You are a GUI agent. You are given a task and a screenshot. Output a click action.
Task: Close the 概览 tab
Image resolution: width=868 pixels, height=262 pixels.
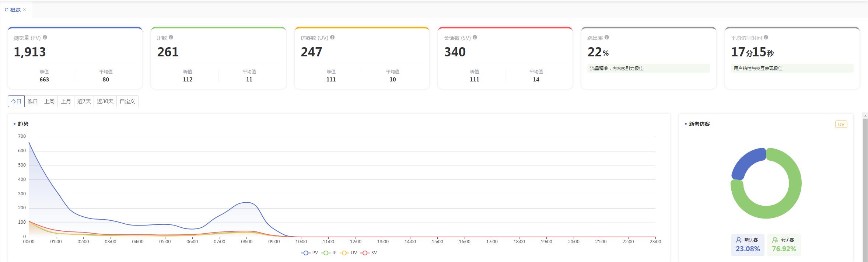[24, 10]
